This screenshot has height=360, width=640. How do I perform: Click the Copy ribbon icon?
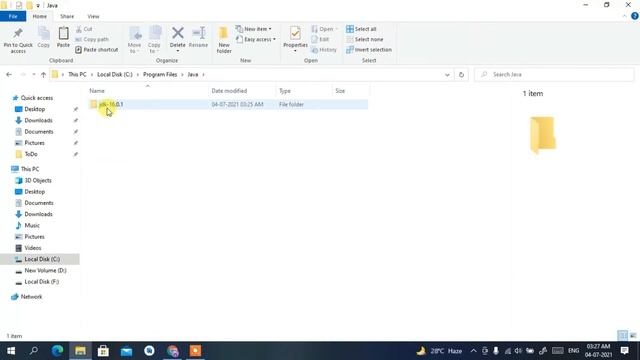tap(44, 33)
